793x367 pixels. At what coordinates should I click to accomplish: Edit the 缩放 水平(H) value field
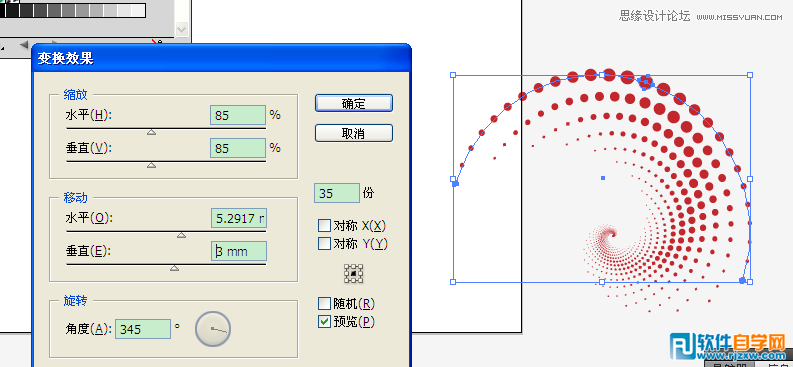click(238, 115)
